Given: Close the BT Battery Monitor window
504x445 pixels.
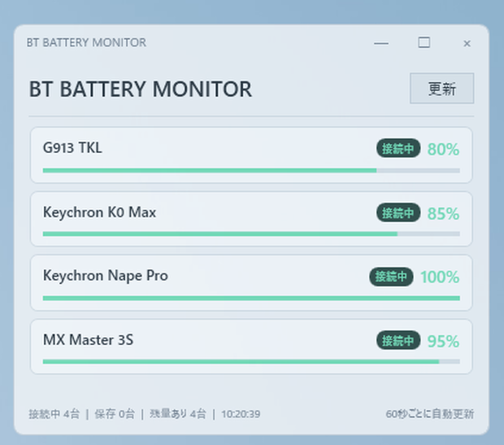Looking at the screenshot, I should click(x=467, y=43).
